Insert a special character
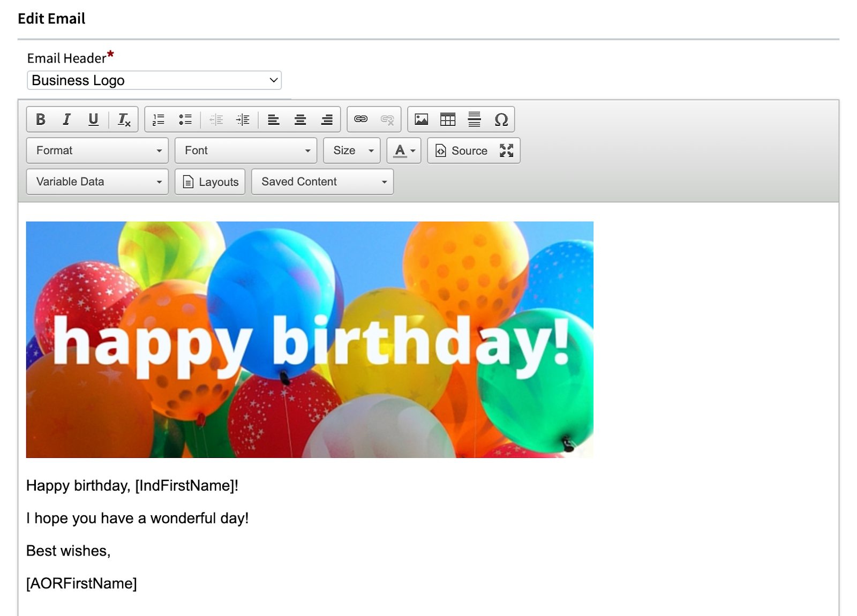 coord(500,119)
